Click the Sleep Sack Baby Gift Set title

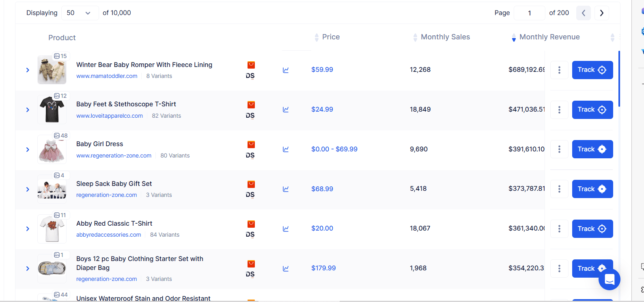114,183
